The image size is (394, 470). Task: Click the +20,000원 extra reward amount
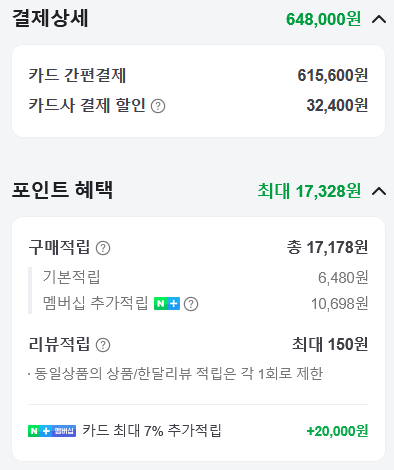pyautogui.click(x=337, y=431)
